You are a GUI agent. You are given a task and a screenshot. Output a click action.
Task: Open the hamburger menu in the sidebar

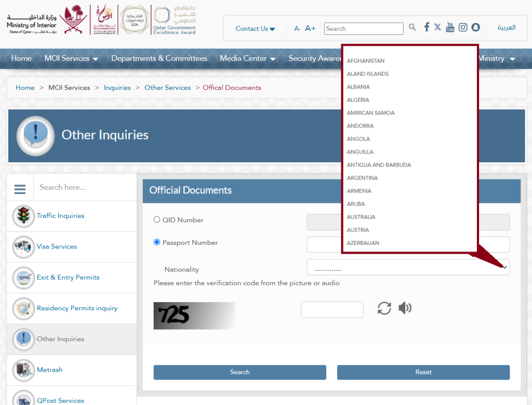[20, 189]
